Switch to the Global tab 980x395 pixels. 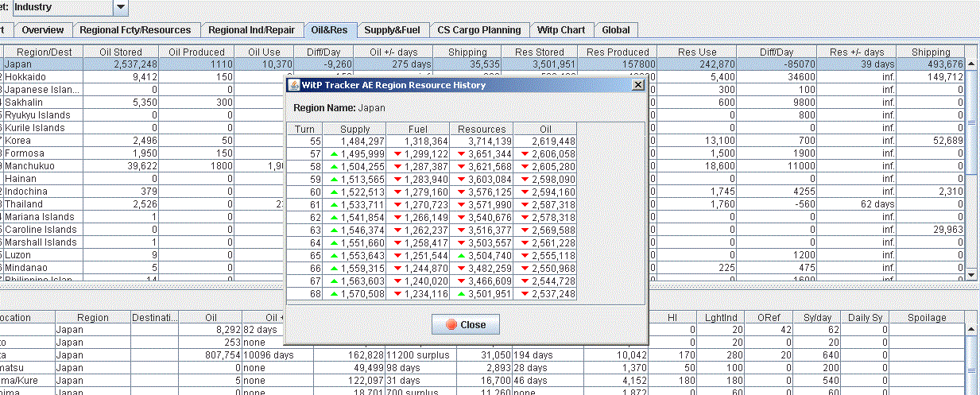[616, 30]
